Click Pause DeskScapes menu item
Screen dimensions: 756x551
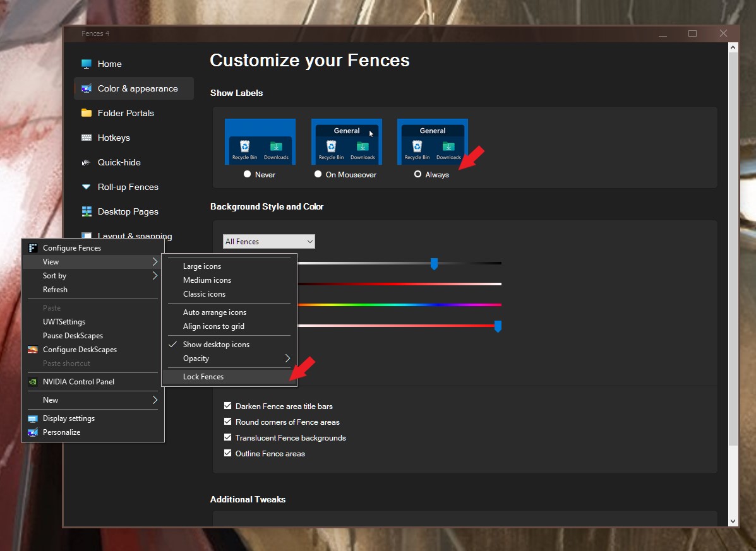[x=93, y=336]
